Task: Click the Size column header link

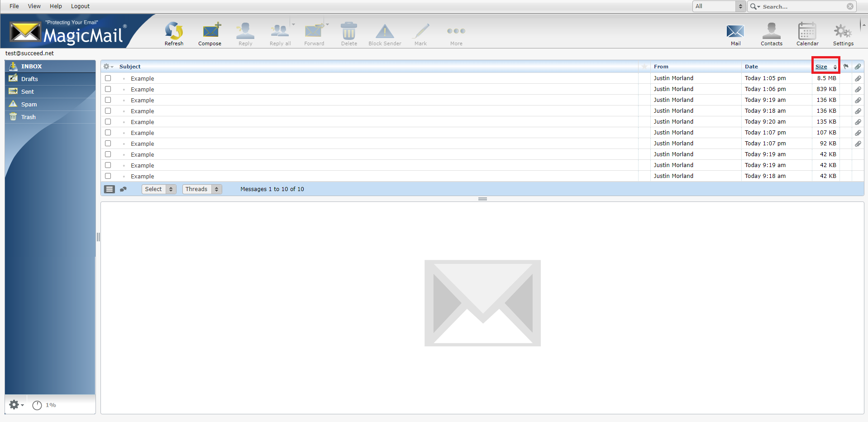Action: coord(821,67)
